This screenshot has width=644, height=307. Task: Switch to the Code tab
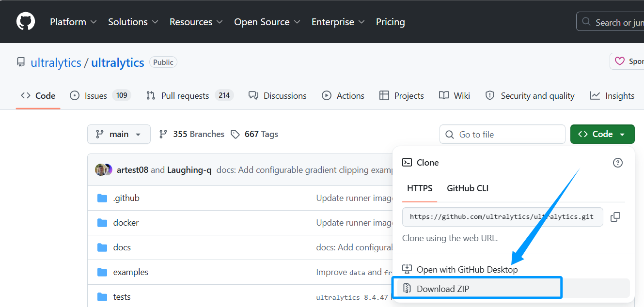[x=38, y=96]
